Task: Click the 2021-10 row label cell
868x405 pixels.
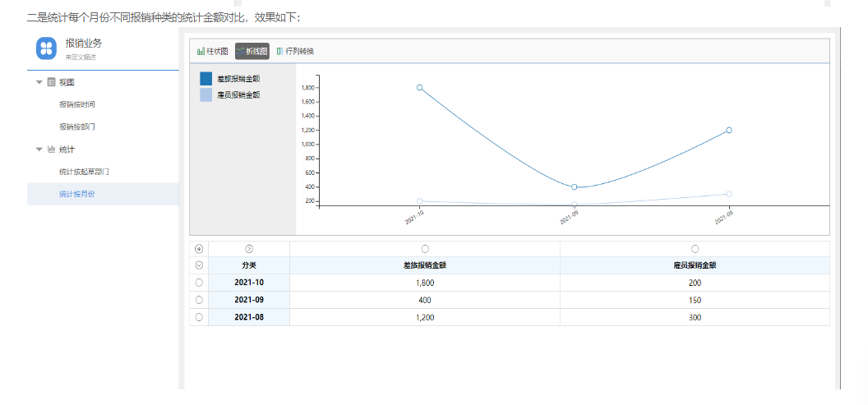Action: (x=249, y=283)
